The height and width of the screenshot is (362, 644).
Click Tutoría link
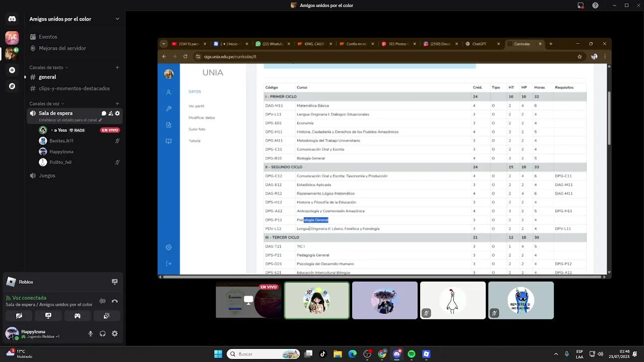click(194, 141)
